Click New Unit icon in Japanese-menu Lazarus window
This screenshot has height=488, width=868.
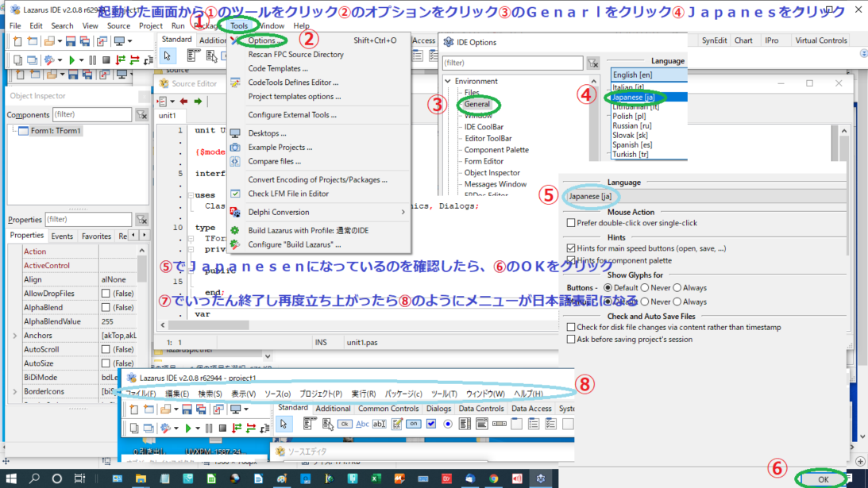(134, 409)
